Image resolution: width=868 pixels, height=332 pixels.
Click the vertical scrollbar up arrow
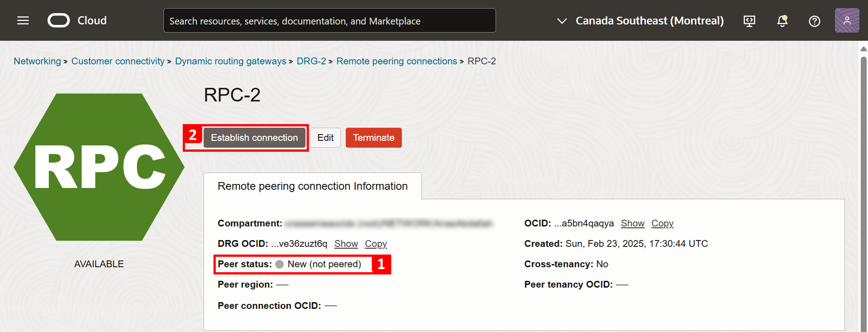coord(863,49)
